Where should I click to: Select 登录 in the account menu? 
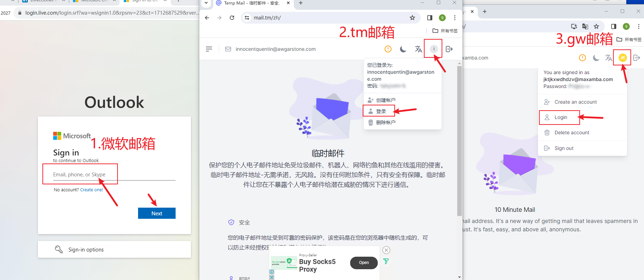pyautogui.click(x=381, y=111)
